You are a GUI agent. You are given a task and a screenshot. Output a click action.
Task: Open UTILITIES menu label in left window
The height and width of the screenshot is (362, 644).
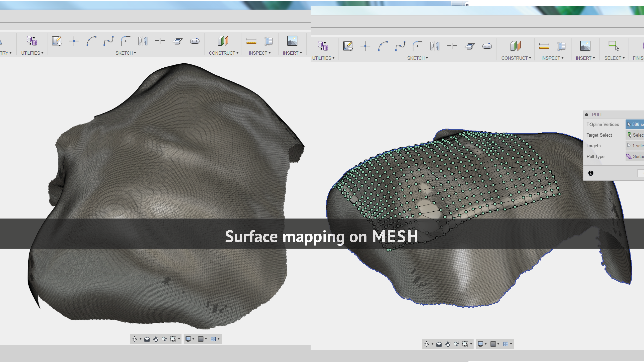[x=32, y=53]
